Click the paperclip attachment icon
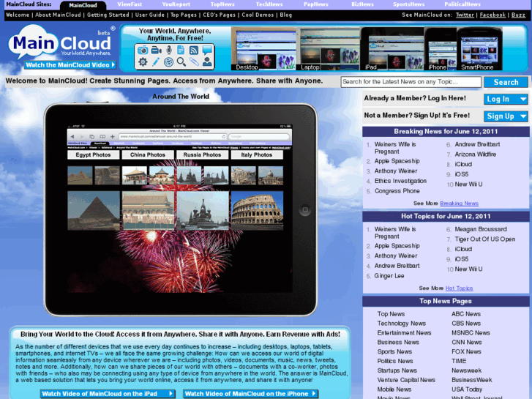Screen dimensions: 532x399 point(194,62)
